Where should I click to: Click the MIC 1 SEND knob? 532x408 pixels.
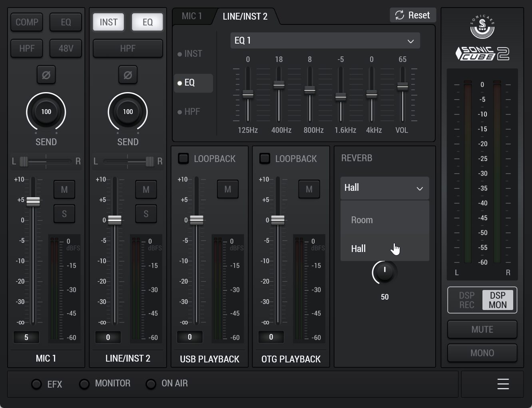click(46, 112)
